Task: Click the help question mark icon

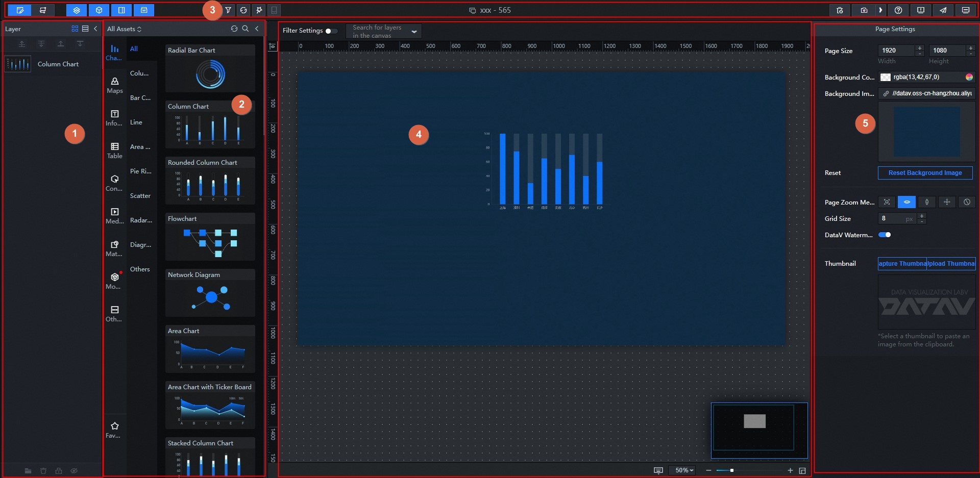Action: click(898, 10)
